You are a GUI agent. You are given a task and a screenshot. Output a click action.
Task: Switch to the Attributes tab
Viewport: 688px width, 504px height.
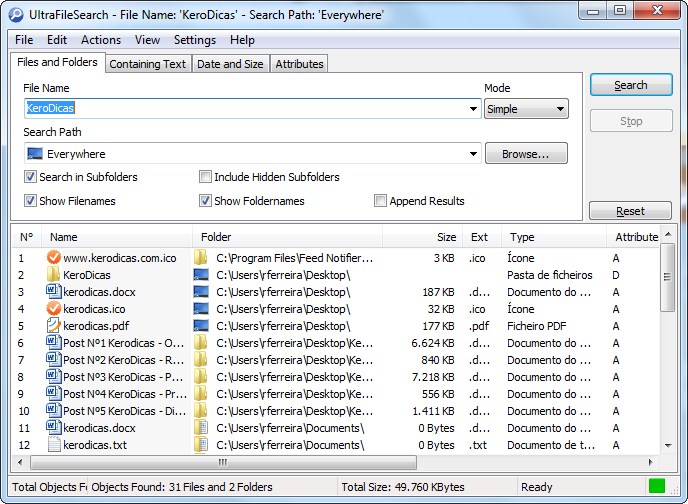[299, 64]
